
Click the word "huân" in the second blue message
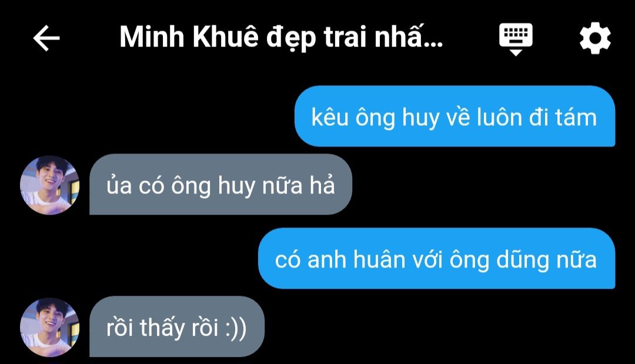pyautogui.click(x=379, y=259)
